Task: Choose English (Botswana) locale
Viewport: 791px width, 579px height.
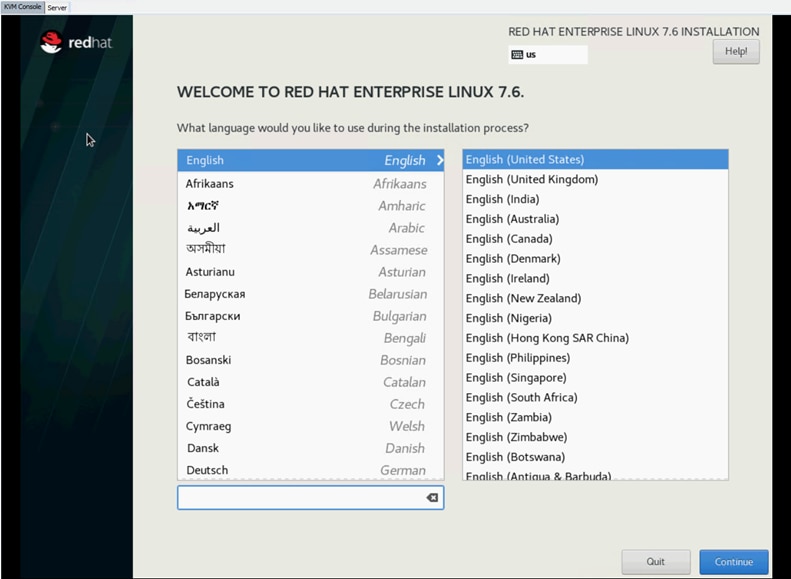Action: (x=595, y=457)
